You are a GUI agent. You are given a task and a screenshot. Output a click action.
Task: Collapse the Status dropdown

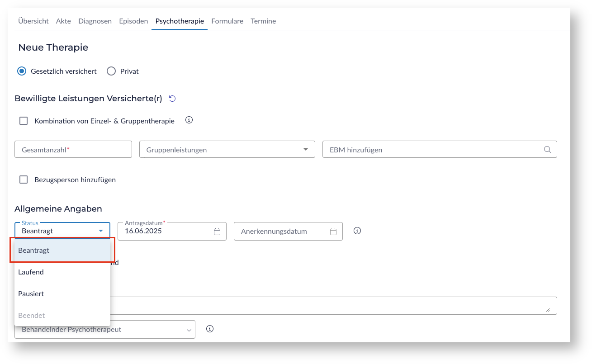[100, 231]
